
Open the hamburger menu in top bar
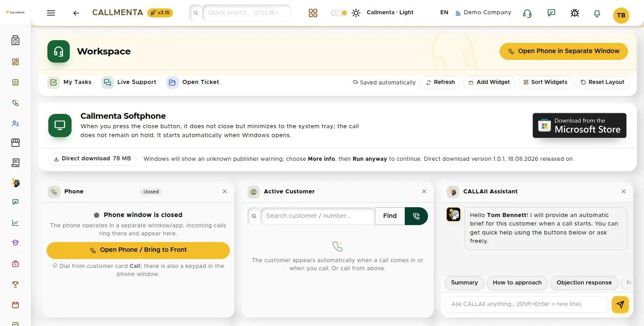click(x=51, y=13)
